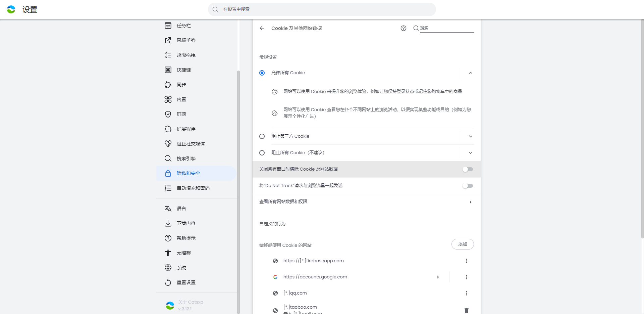Viewport: 644px width, 314px height.
Task: Expand the 阻止所有 Cookie details chevron
Action: pos(470,153)
